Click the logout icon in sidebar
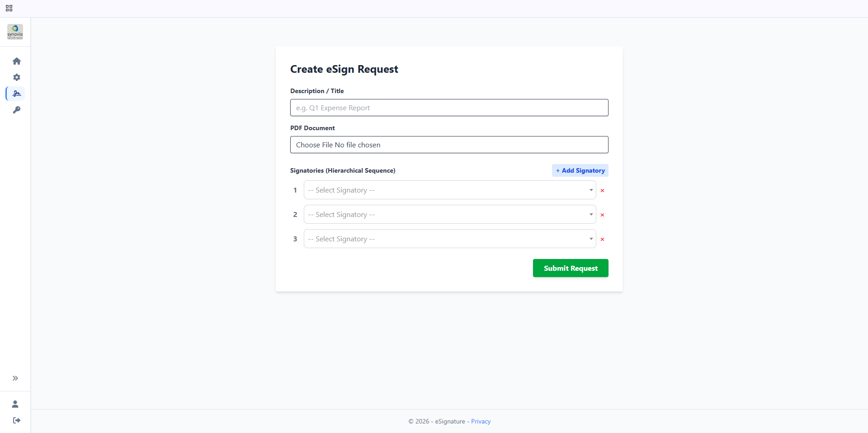 coord(17,420)
